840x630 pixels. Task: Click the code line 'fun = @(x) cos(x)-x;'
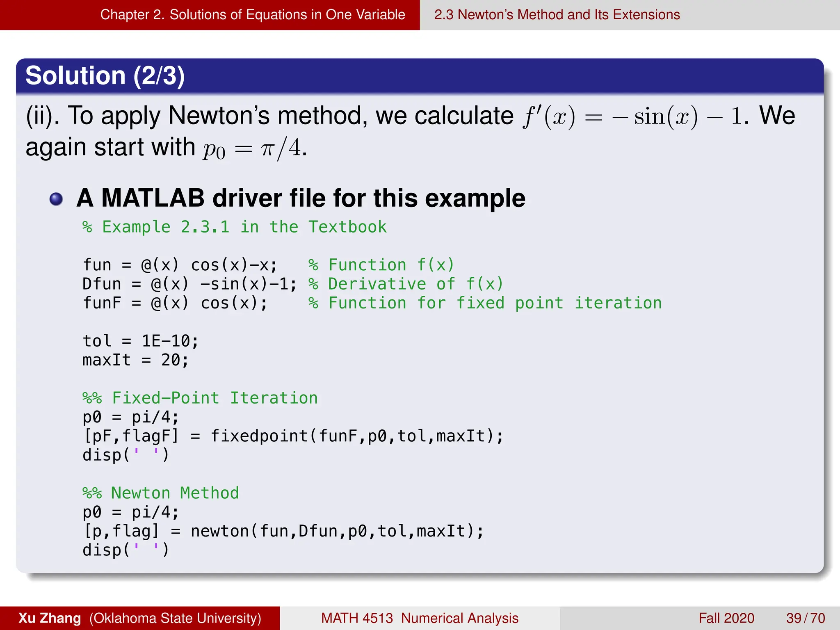(180, 265)
